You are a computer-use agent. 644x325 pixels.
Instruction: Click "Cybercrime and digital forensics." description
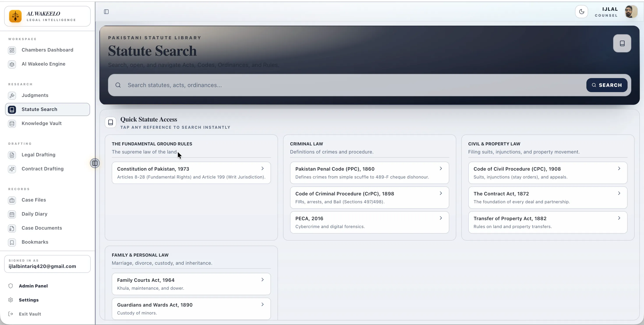click(x=330, y=227)
